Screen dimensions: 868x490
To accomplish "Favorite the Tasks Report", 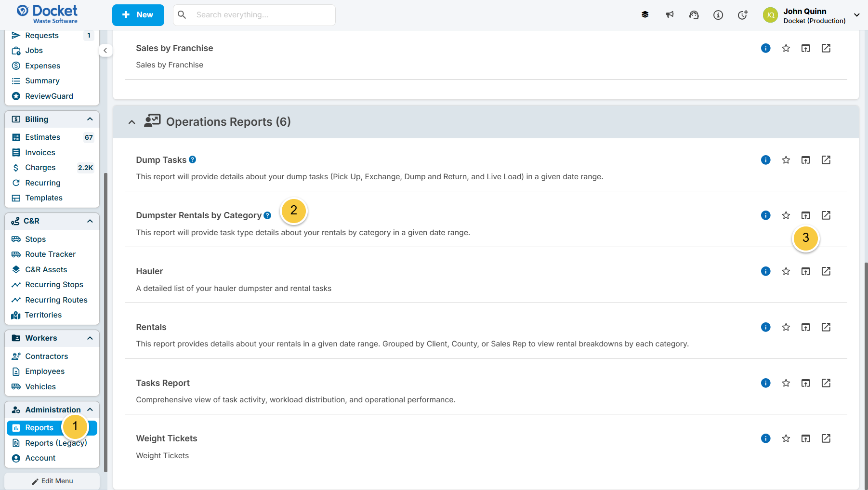I will [x=786, y=383].
